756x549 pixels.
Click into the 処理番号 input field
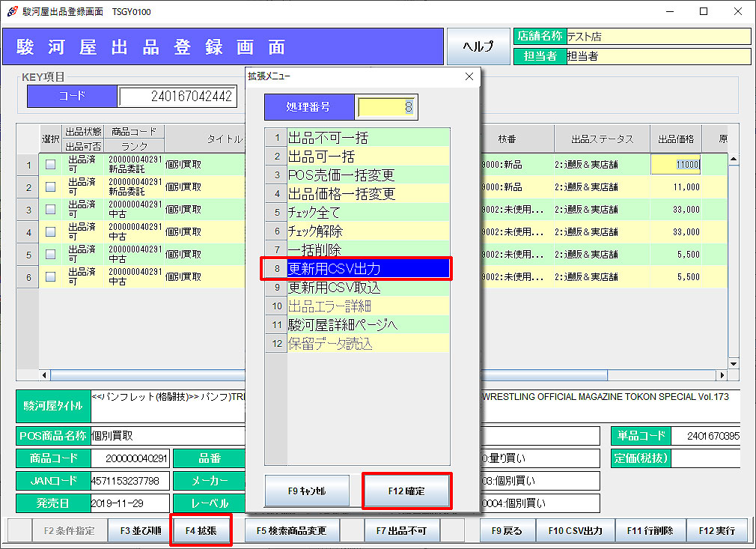click(x=386, y=107)
